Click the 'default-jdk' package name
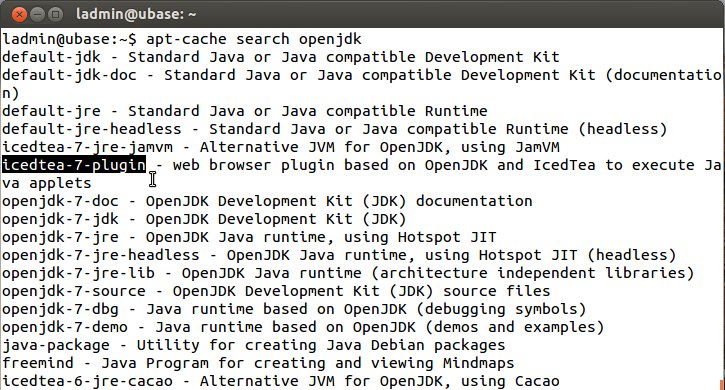This screenshot has width=725, height=390. click(x=51, y=57)
